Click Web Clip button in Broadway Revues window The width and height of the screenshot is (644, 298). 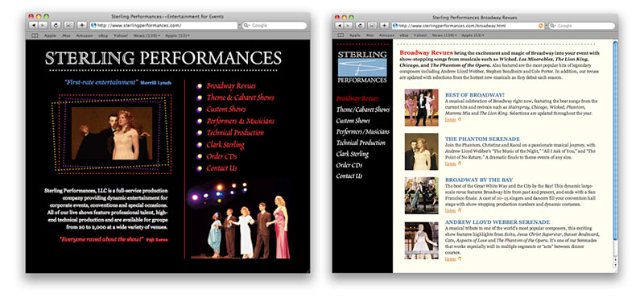373,26
